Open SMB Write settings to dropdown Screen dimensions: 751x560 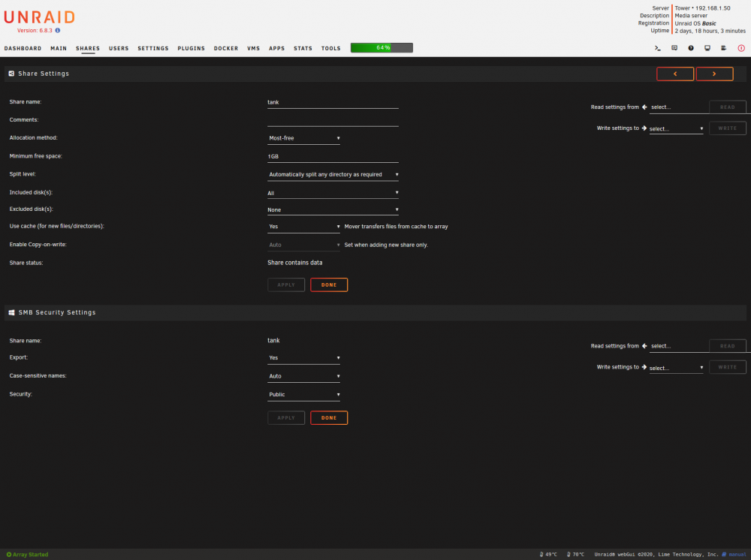click(x=677, y=368)
